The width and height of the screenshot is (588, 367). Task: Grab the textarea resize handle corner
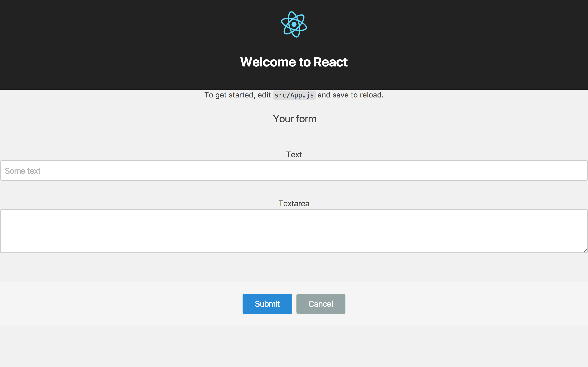(x=585, y=251)
